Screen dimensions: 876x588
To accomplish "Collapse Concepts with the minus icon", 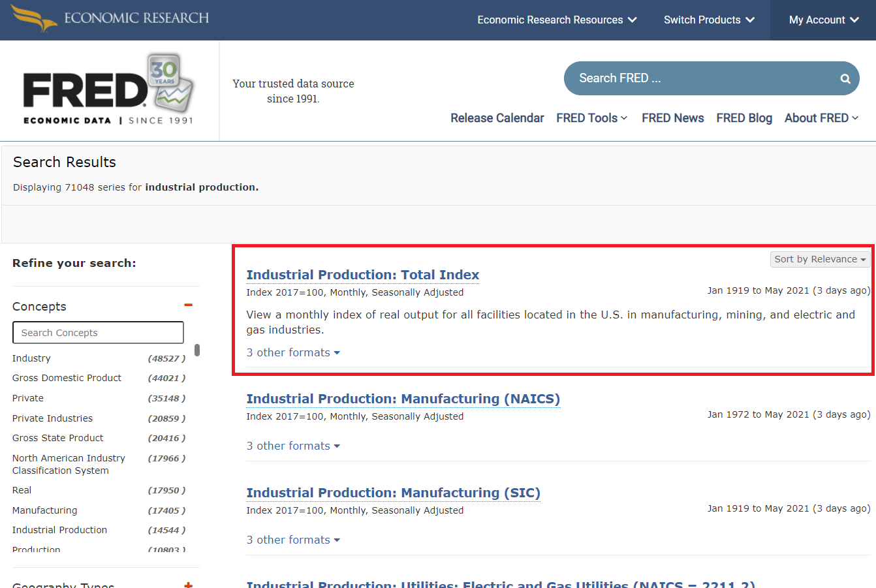I will point(188,305).
